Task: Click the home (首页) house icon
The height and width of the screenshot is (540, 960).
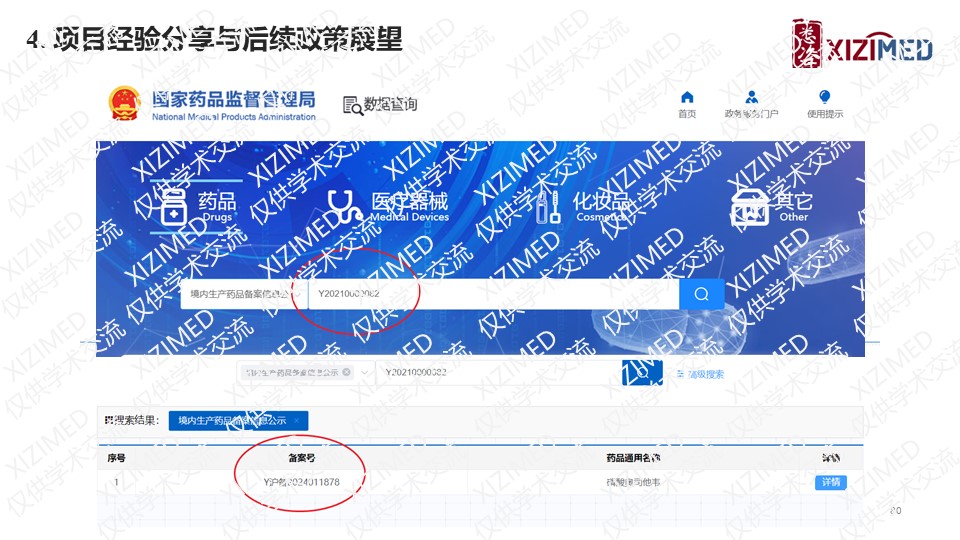Action: [687, 97]
